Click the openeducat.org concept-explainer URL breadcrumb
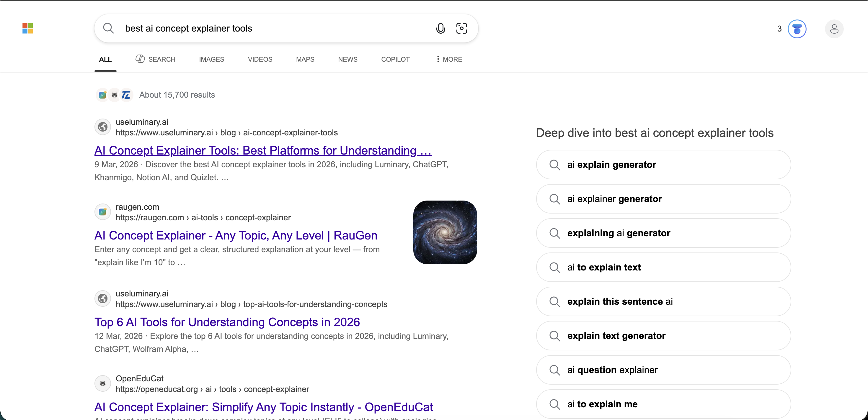868x420 pixels. [212, 389]
